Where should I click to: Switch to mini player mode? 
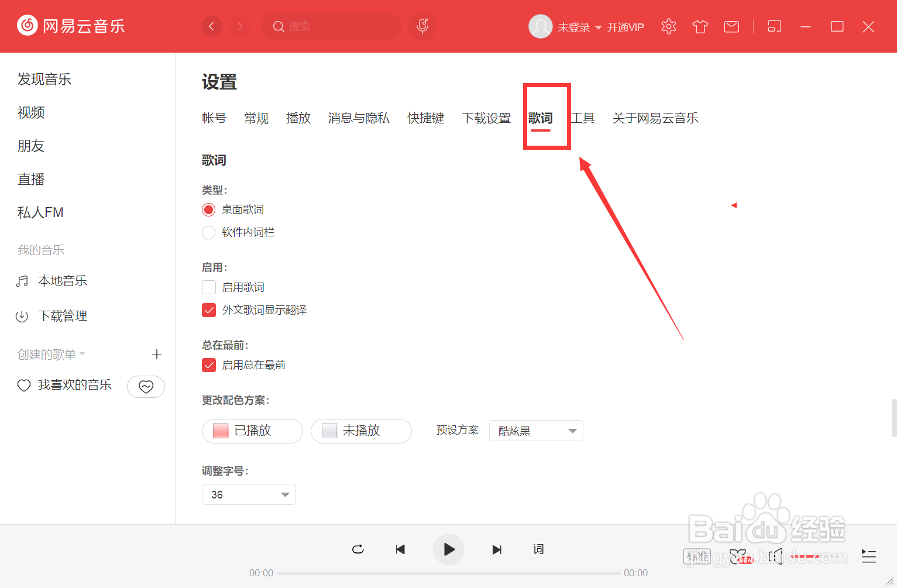pyautogui.click(x=774, y=26)
